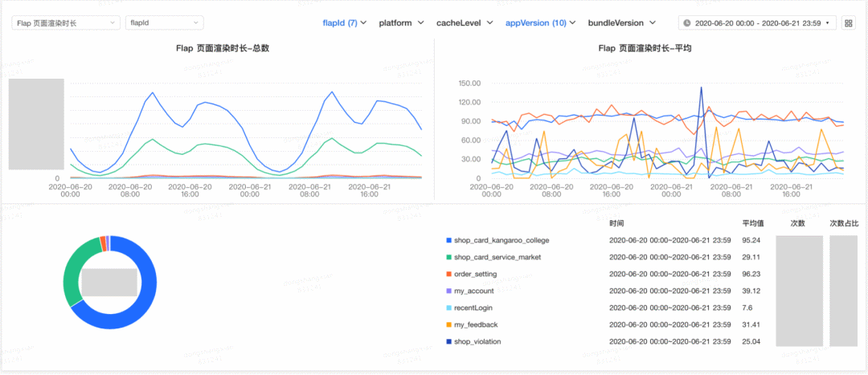
Task: Select the my_account legend label
Action: (x=473, y=291)
